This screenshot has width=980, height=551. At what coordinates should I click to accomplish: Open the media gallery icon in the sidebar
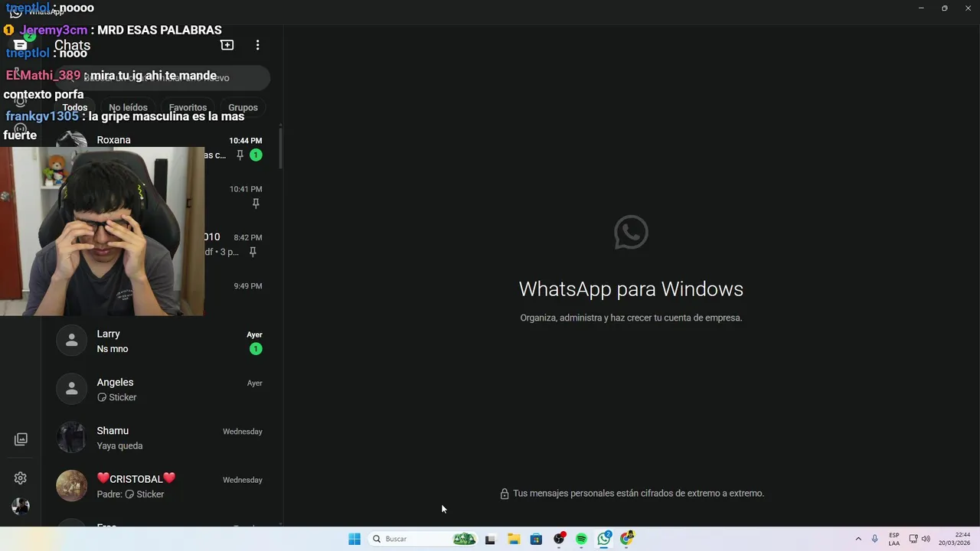point(21,439)
